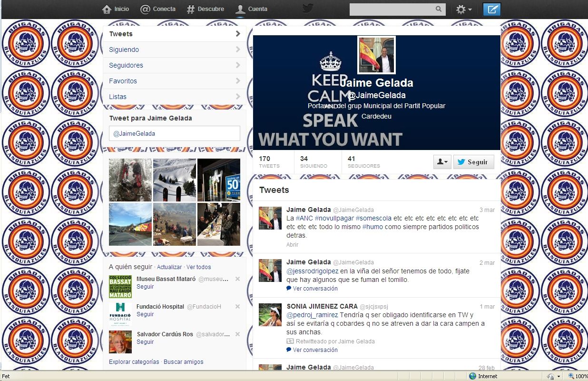
Task: Open the road with blue sky photo
Action: [x=130, y=224]
